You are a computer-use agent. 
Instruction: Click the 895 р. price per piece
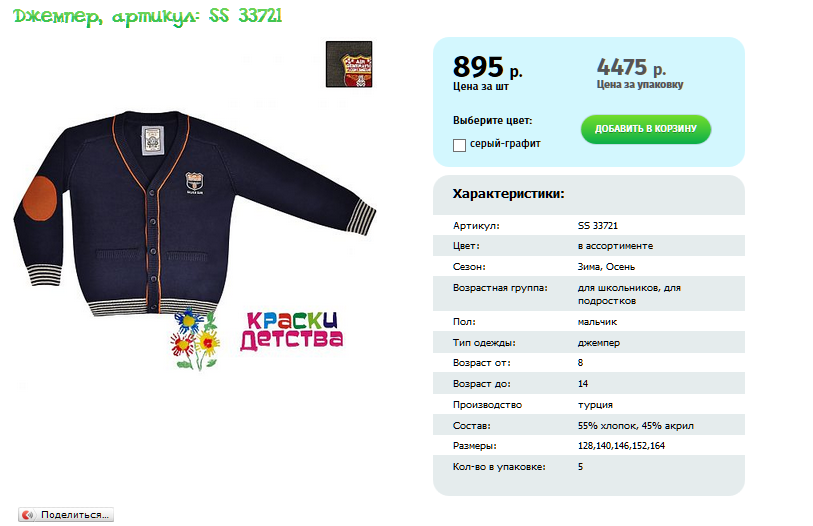(x=487, y=67)
